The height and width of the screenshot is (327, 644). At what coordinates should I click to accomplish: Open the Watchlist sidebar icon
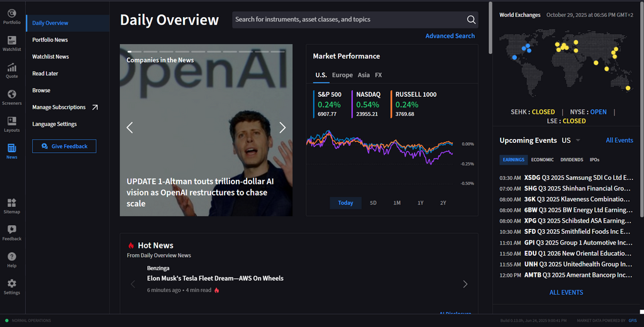click(12, 43)
